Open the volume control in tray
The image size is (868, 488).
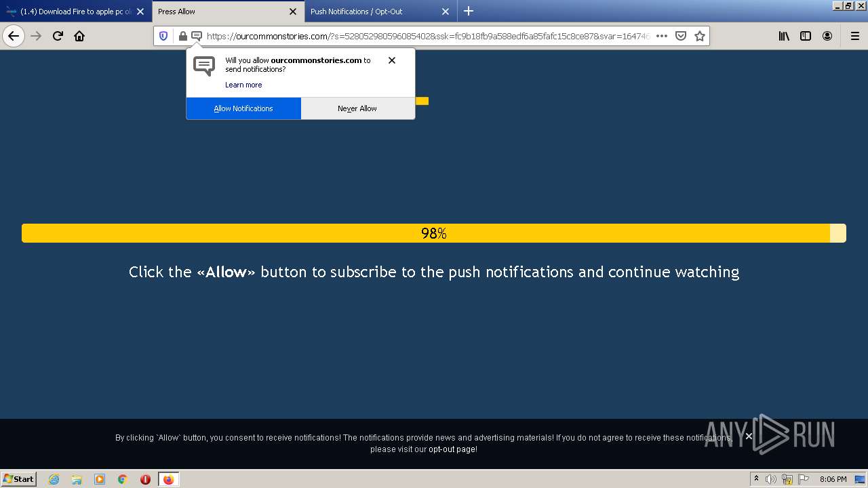[x=771, y=479]
